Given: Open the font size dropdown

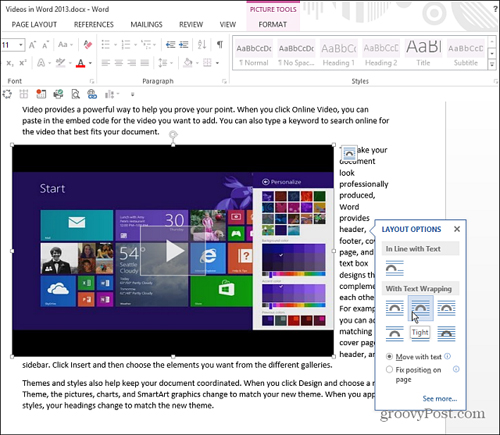Looking at the screenshot, I should (21, 45).
